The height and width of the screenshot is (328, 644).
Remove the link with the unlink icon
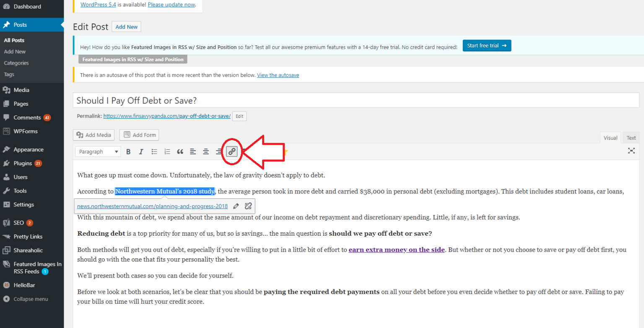[248, 206]
